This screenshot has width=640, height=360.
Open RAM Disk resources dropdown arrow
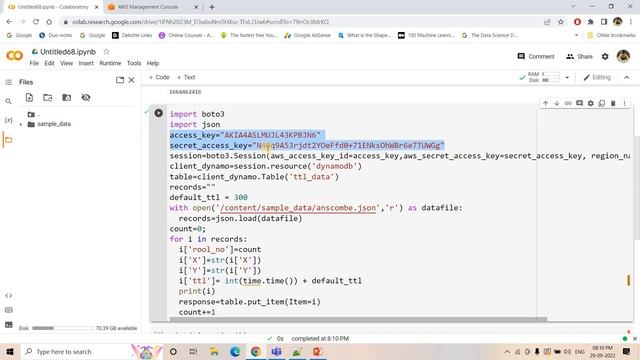pyautogui.click(x=567, y=77)
